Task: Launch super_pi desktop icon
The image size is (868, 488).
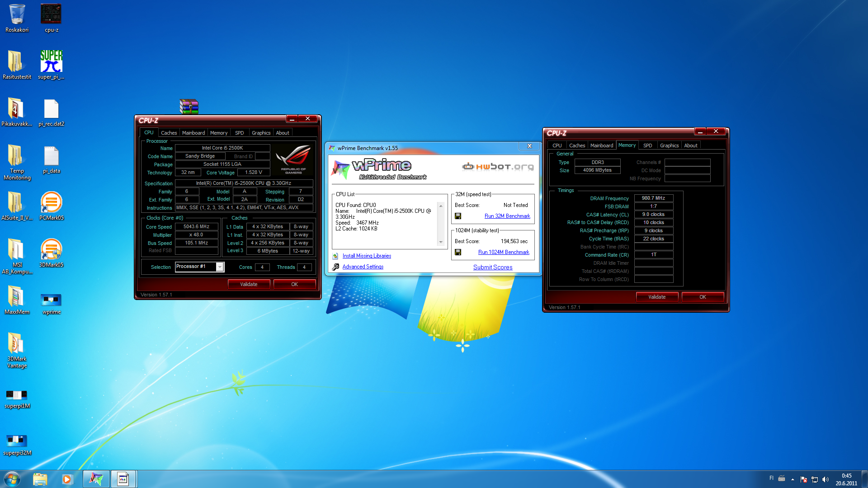Action: [x=51, y=65]
